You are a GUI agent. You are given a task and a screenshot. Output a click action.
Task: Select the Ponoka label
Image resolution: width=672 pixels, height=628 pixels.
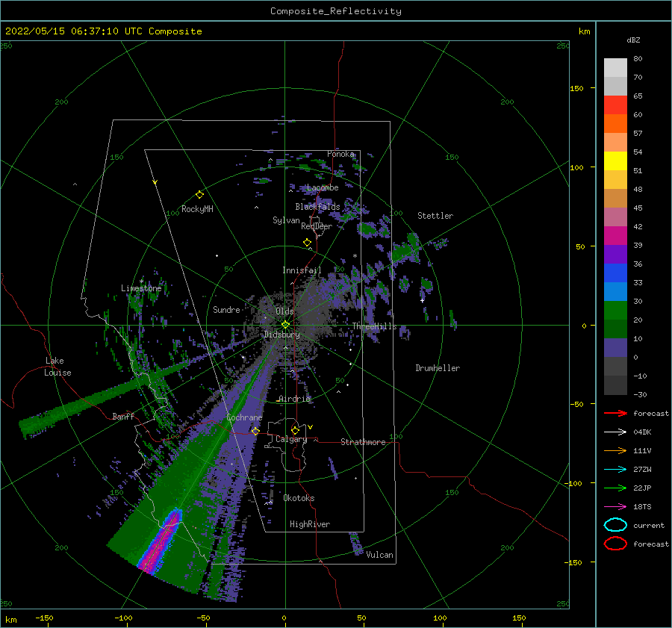[340, 154]
